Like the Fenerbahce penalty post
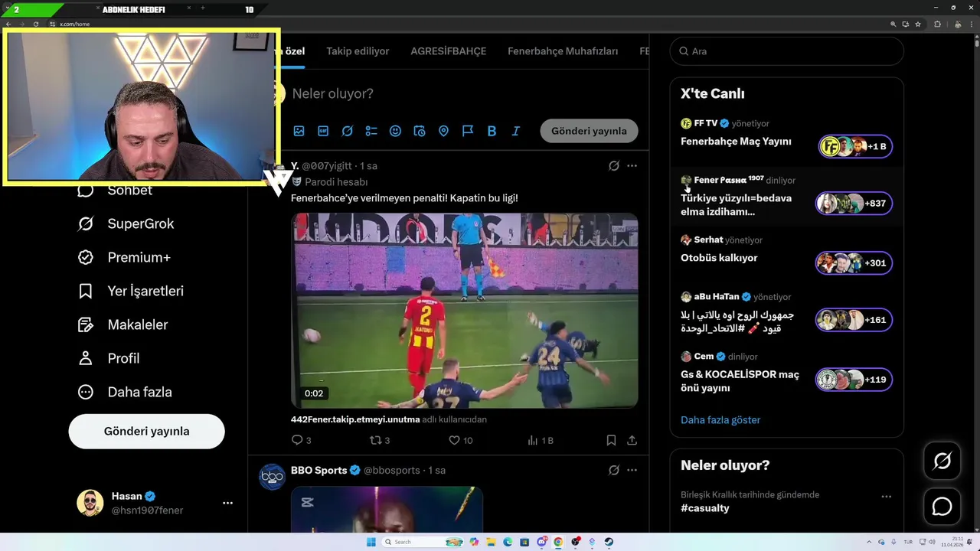Image resolution: width=980 pixels, height=551 pixels. point(460,440)
